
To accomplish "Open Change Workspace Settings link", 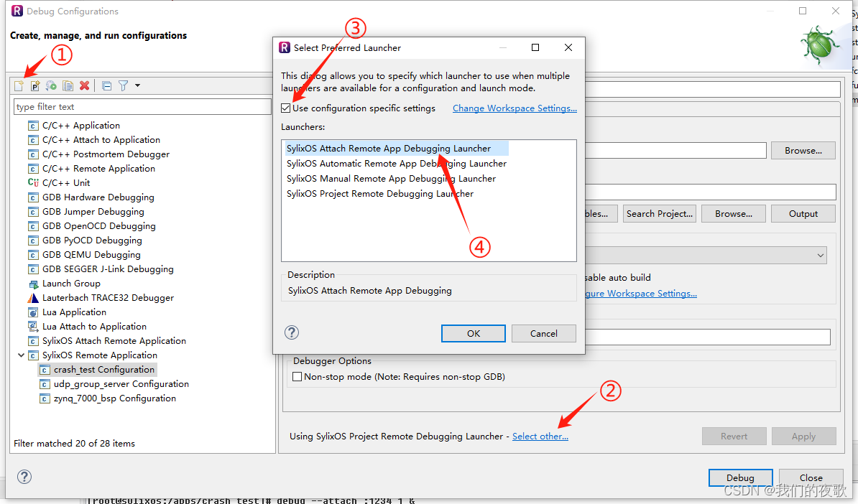I will point(515,107).
